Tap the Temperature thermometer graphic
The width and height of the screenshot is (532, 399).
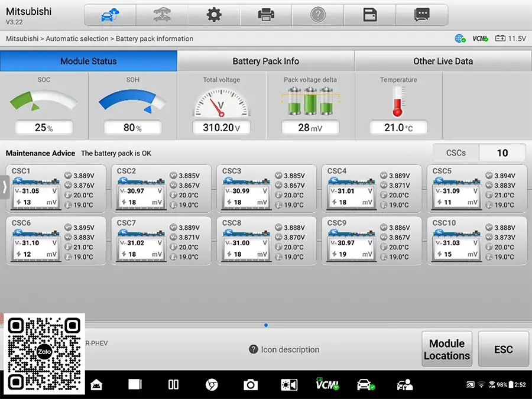tap(398, 102)
